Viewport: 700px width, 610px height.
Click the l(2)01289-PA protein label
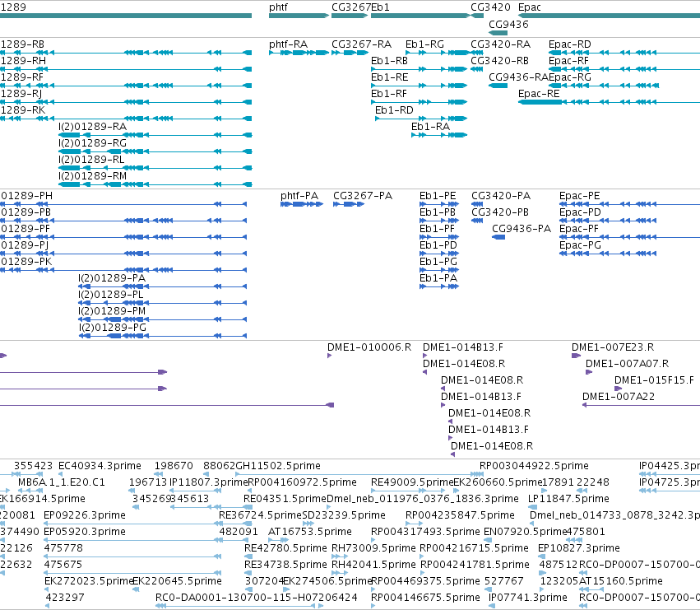112,278
